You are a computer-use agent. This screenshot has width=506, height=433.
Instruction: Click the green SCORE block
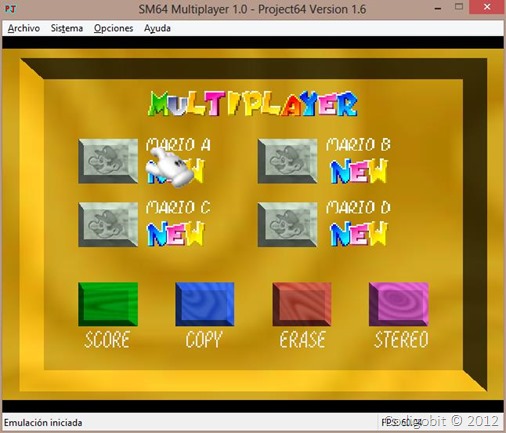108,304
